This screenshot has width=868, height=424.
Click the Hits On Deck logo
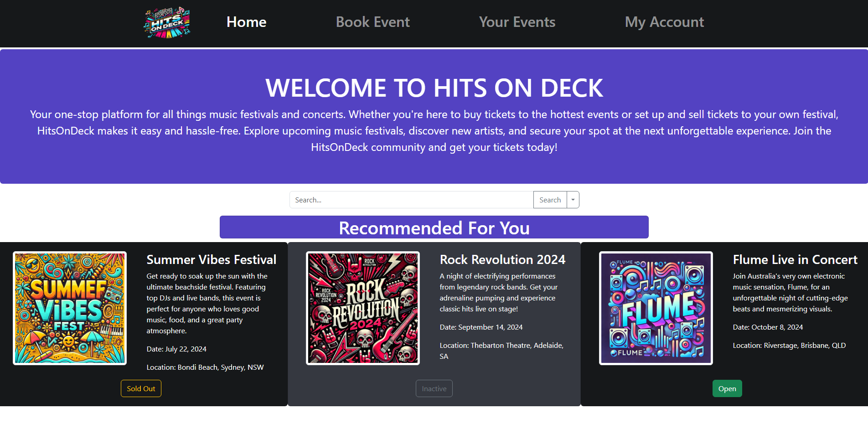(167, 22)
